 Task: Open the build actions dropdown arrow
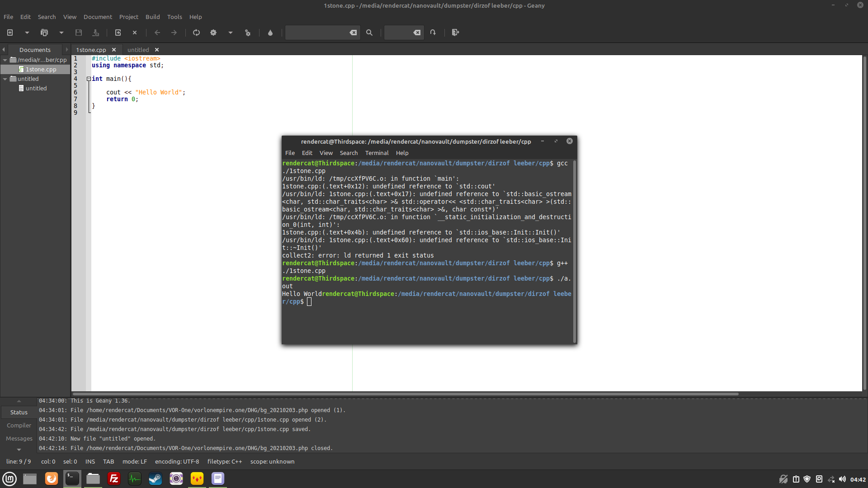pos(231,33)
